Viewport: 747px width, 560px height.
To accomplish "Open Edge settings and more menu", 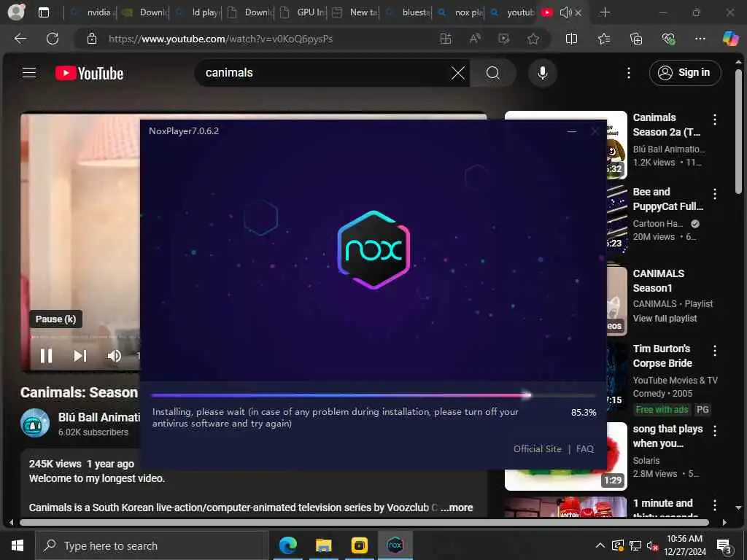I will [700, 39].
